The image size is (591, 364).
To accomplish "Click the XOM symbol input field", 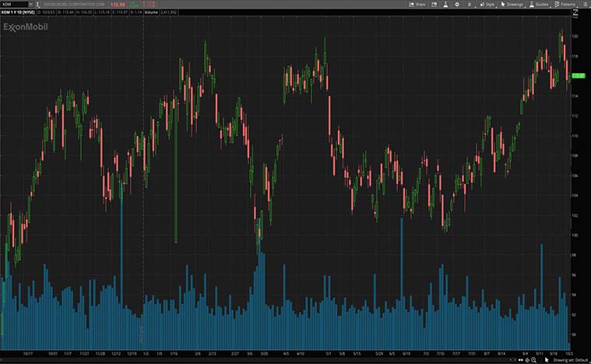I will [14, 4].
